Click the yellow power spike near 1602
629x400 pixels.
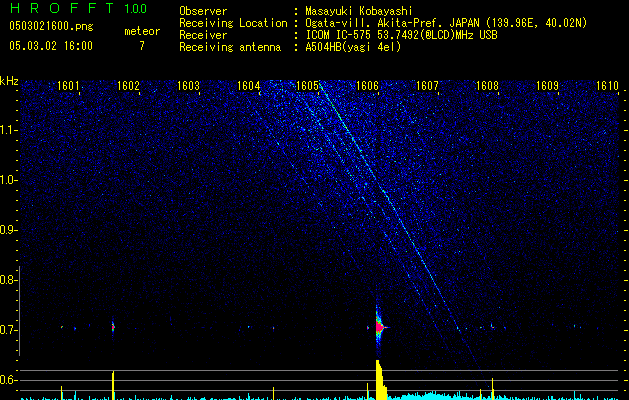pyautogui.click(x=113, y=385)
